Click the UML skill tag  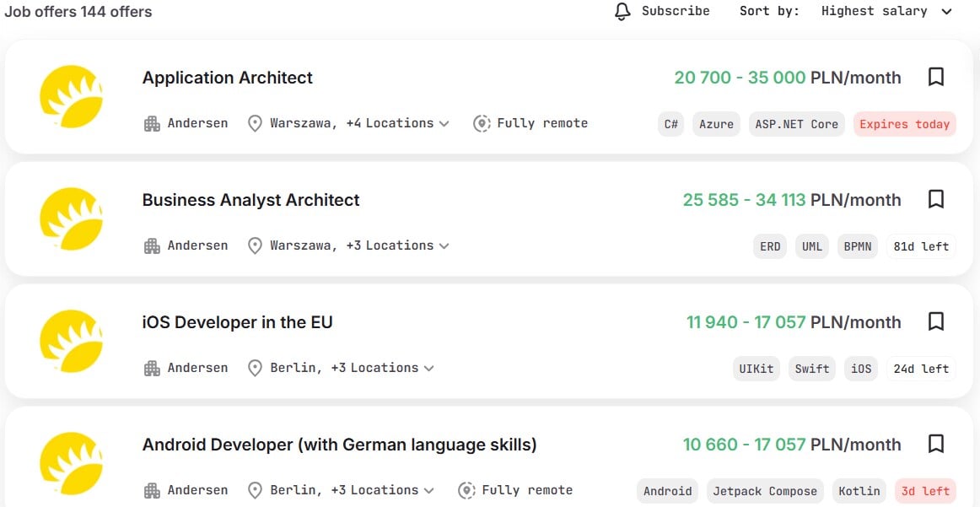tap(812, 246)
